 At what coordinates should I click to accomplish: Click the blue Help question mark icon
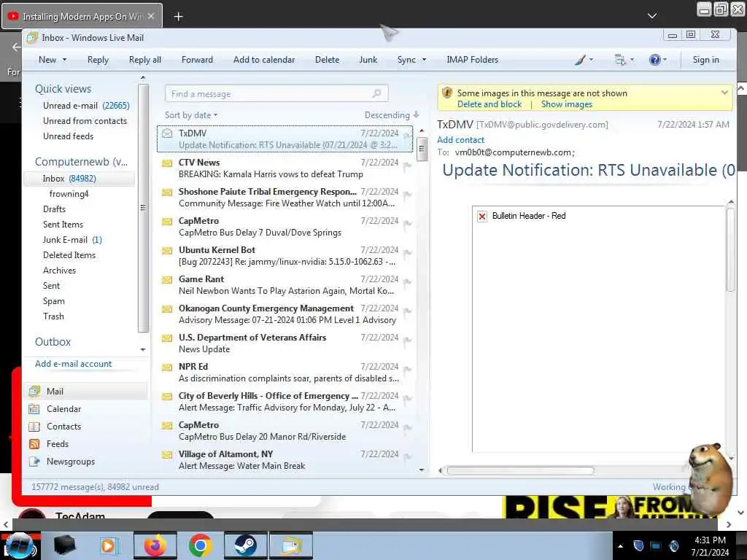[654, 60]
